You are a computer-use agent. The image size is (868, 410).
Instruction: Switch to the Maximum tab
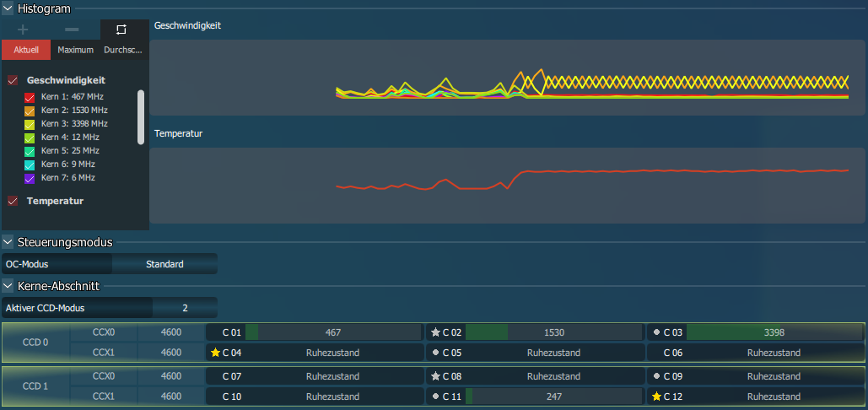(x=75, y=50)
